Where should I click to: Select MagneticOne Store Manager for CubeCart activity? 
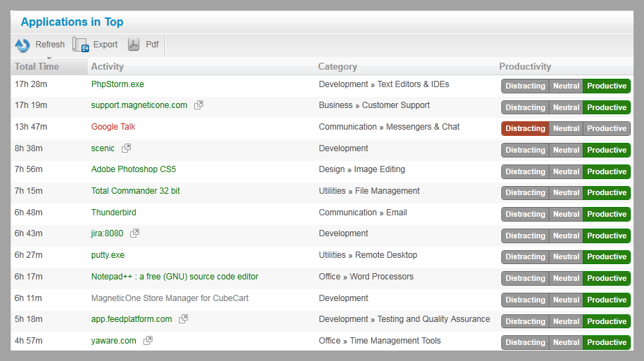[x=170, y=298]
